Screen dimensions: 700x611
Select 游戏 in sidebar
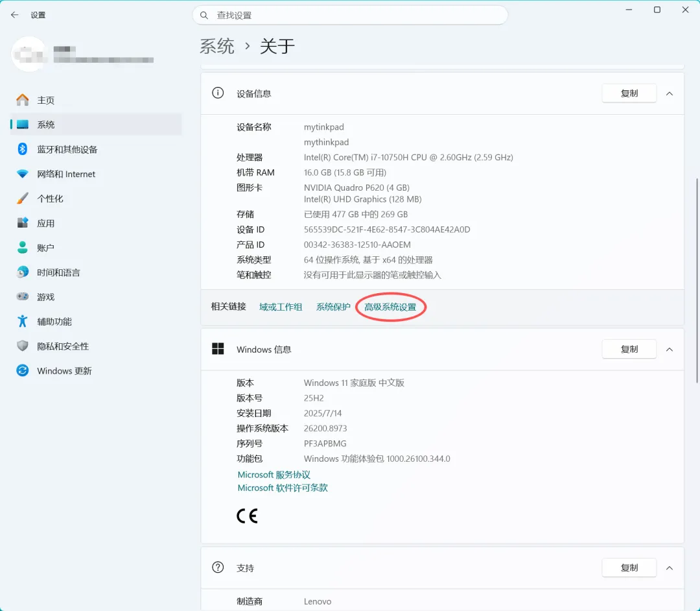coord(96,296)
